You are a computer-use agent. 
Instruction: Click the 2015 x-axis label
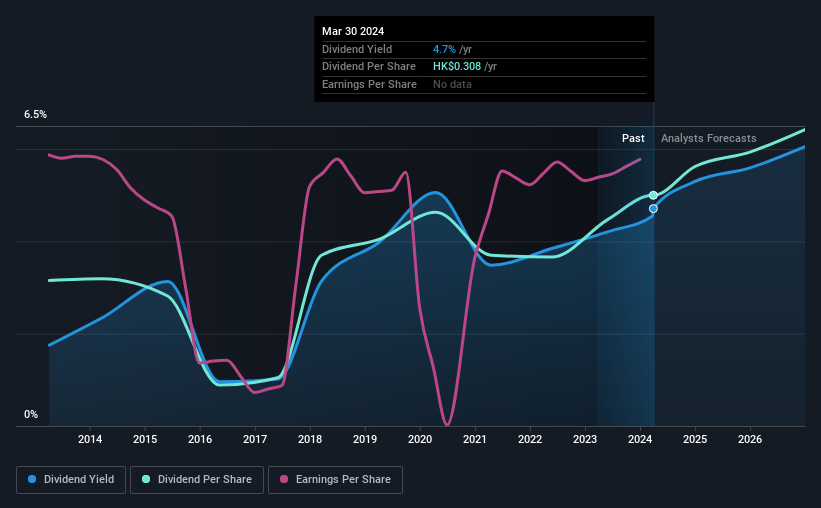145,439
